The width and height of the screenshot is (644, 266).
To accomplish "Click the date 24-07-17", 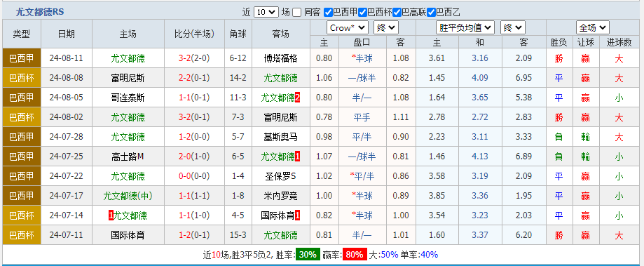I will tap(66, 196).
